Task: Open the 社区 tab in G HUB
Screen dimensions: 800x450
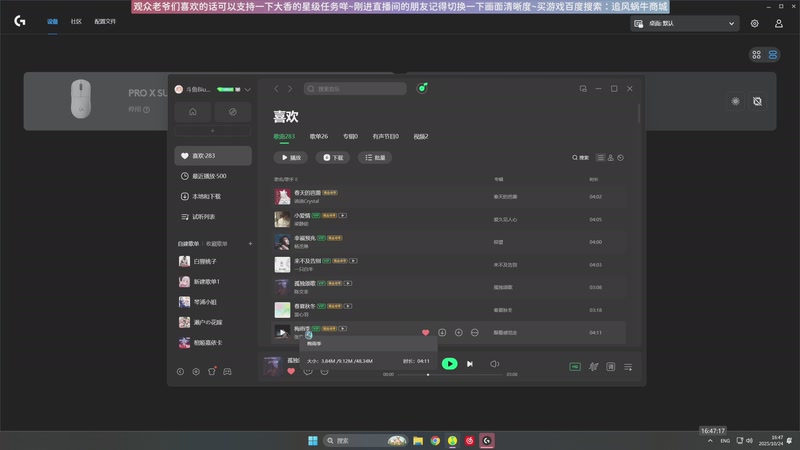Action: (x=76, y=21)
